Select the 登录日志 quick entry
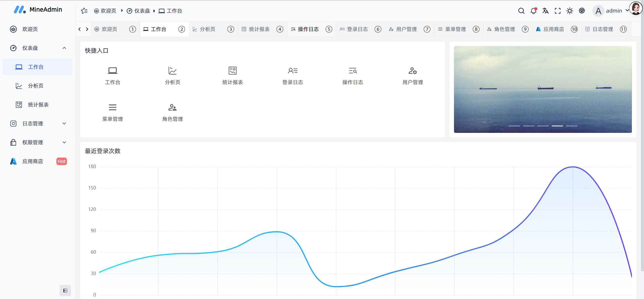Screen dimensions: 644x299 (x=292, y=75)
